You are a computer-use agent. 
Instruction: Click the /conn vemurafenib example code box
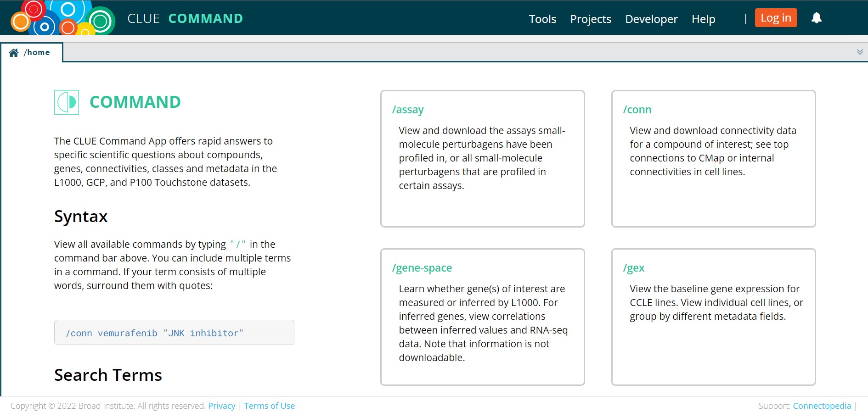click(174, 332)
